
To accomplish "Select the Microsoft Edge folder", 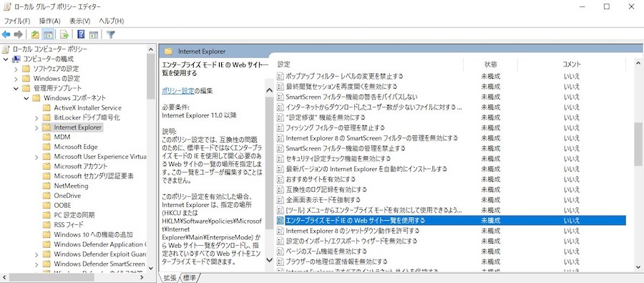I will click(x=76, y=147).
